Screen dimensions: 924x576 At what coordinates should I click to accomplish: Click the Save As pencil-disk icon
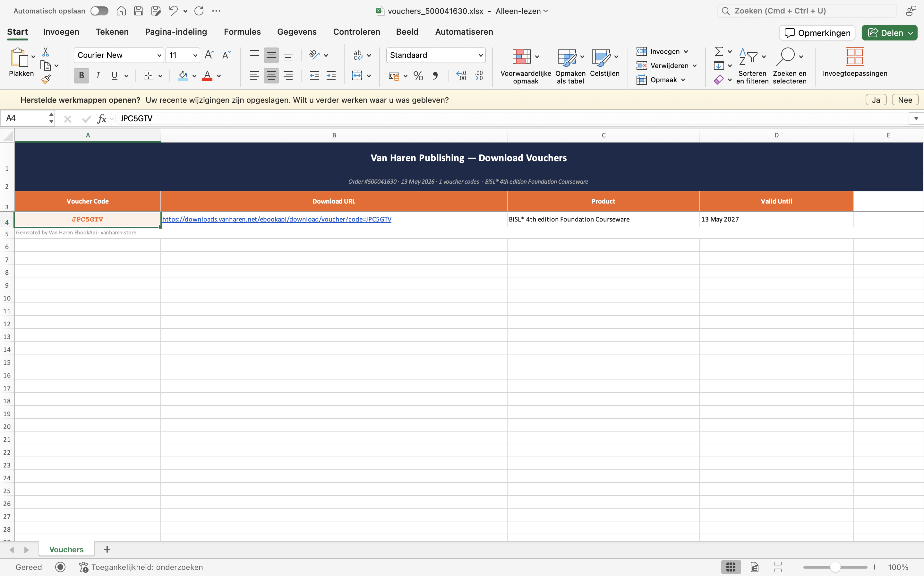[156, 11]
